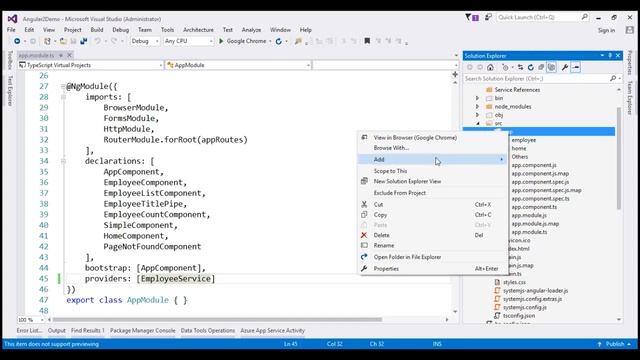
Task: Click Home icon in Solution Explorer toolbar
Action: [490, 67]
